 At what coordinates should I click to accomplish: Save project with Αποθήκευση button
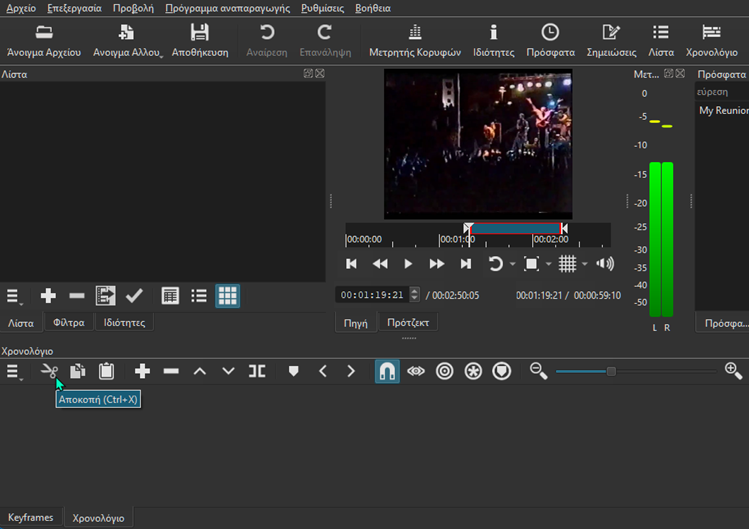click(200, 42)
